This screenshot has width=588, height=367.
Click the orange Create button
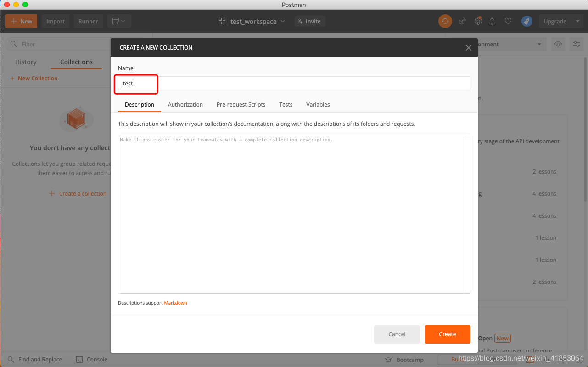click(x=448, y=334)
